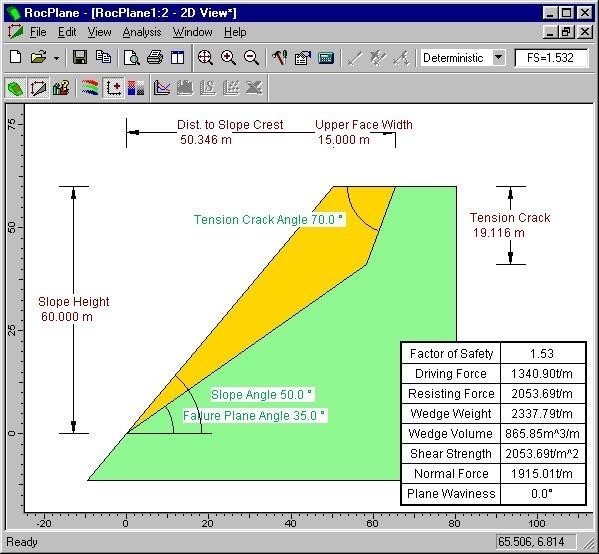Open the View menu
599x554 pixels.
coord(99,32)
